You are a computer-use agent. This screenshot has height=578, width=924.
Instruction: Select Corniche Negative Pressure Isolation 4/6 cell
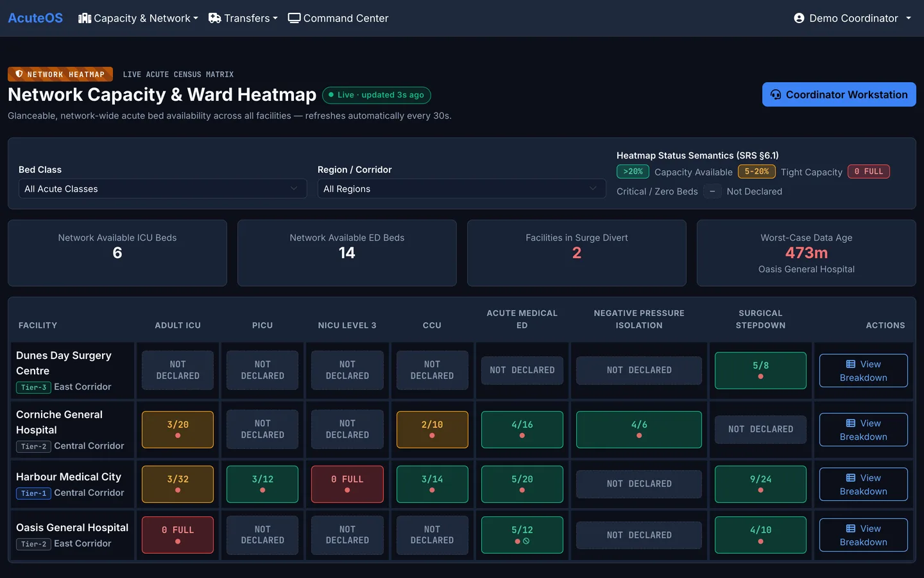point(639,430)
